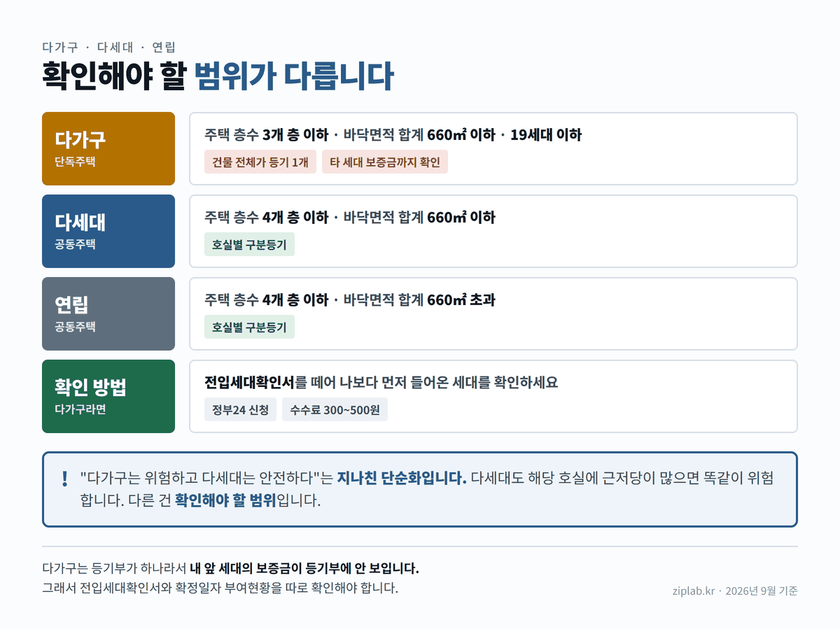Click the heading '확인해야 할 범위가 다릅니다'
The image size is (840, 629).
tap(218, 76)
